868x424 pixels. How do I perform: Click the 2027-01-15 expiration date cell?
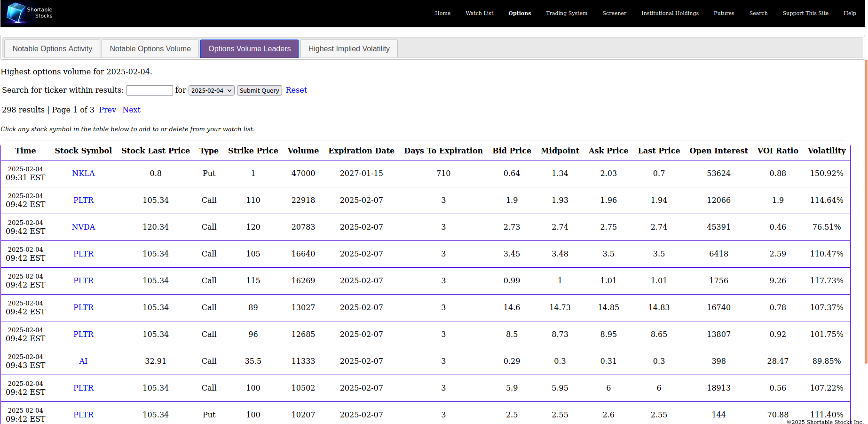361,173
